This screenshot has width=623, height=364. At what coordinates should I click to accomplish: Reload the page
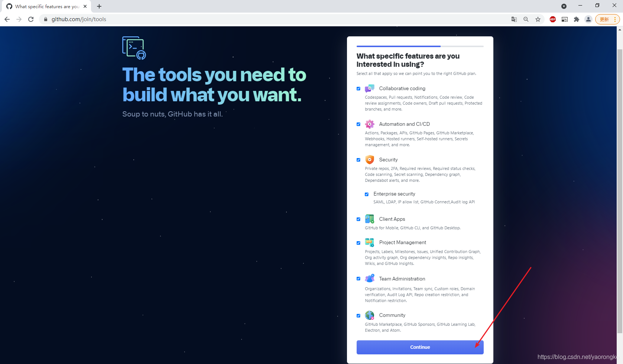31,19
